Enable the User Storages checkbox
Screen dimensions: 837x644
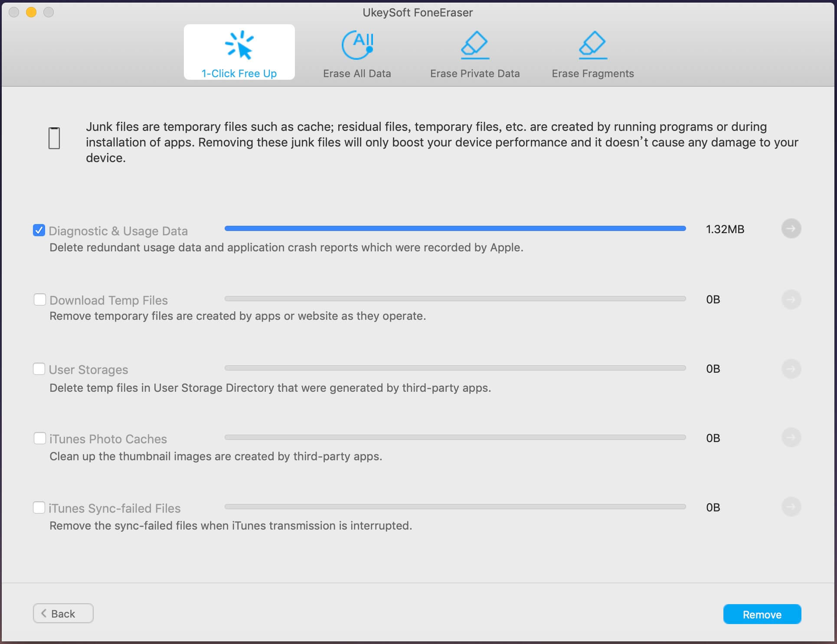pyautogui.click(x=39, y=369)
